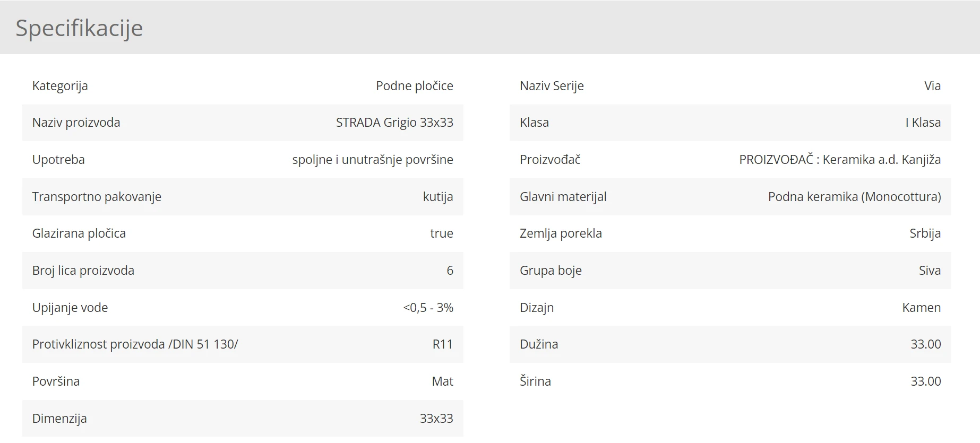Click the Specifikacije section header
This screenshot has height=443, width=980.
pos(79,28)
